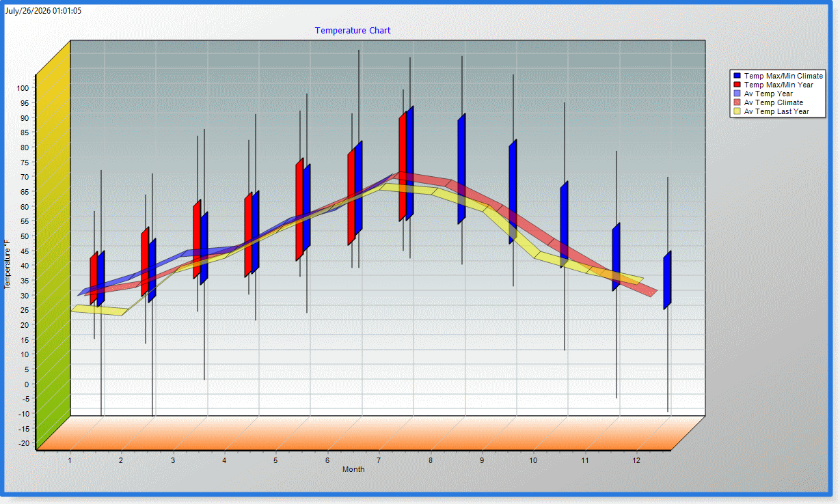Click the month 2 red year bar
This screenshot has height=504, width=840.
(145, 262)
